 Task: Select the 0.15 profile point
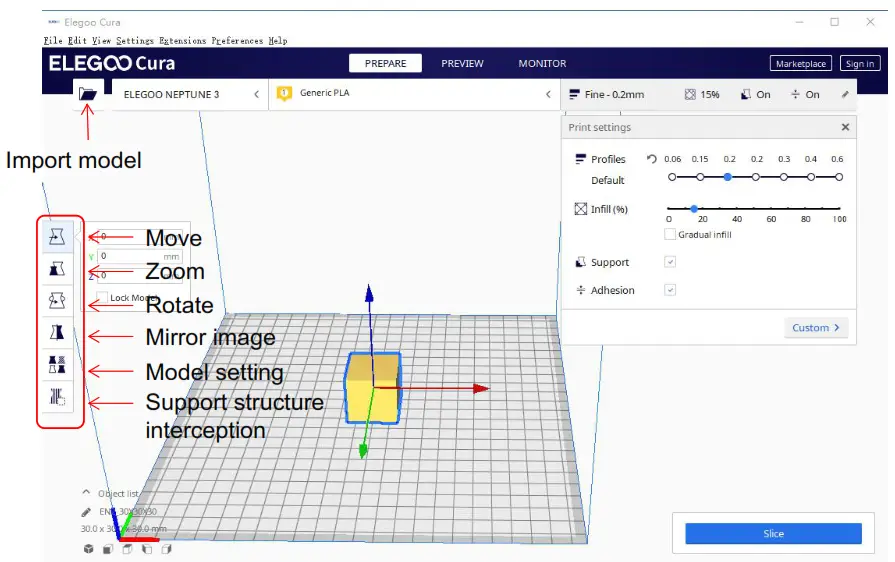click(700, 177)
